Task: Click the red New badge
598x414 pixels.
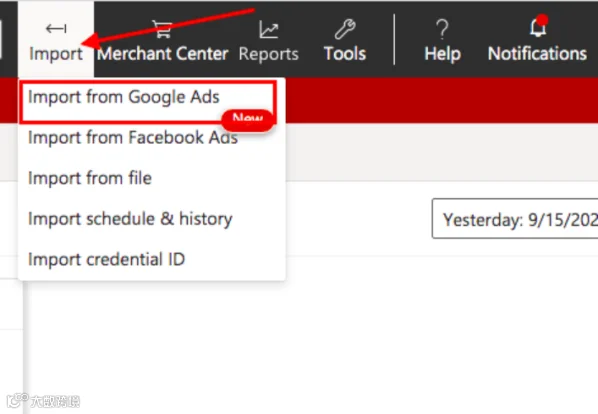Action: (x=248, y=120)
